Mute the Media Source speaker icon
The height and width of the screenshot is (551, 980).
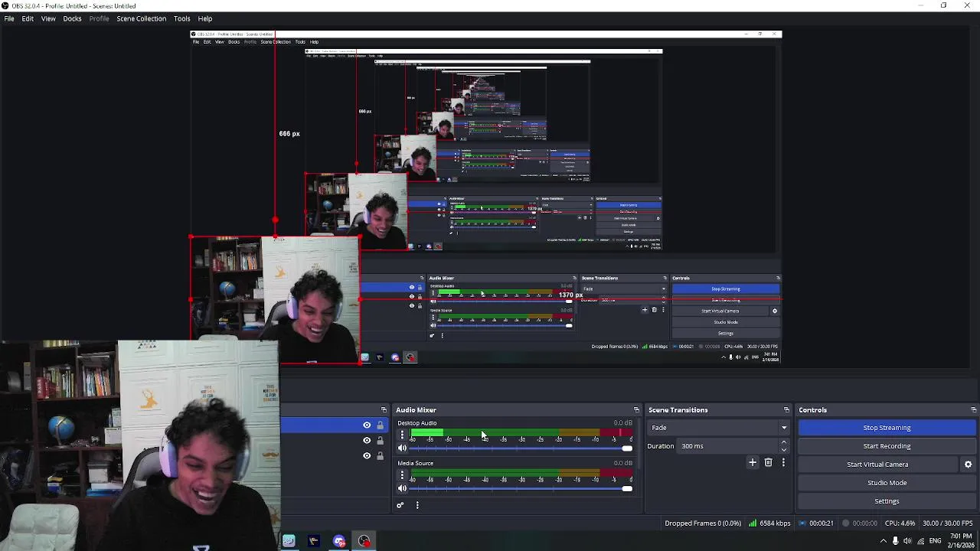pyautogui.click(x=402, y=488)
